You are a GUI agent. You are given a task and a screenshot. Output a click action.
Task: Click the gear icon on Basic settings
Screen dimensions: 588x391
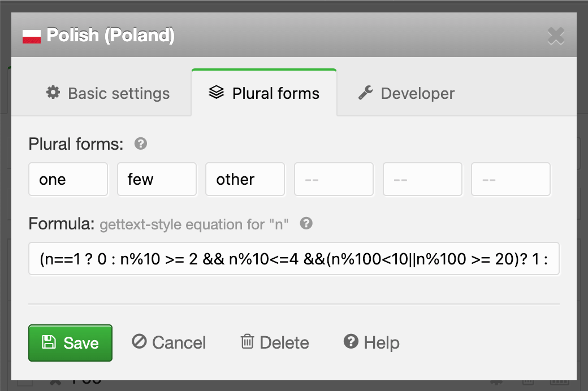click(53, 93)
